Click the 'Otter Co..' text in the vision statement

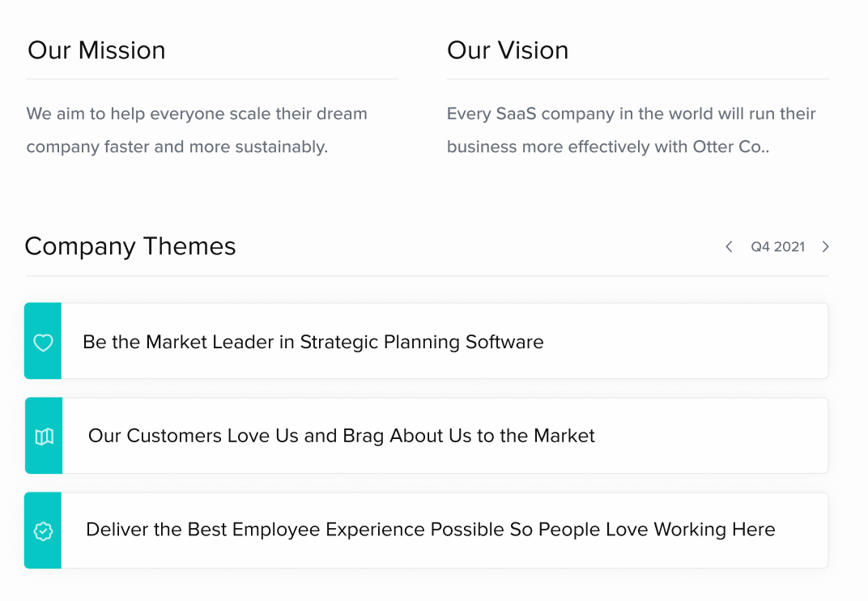730,147
